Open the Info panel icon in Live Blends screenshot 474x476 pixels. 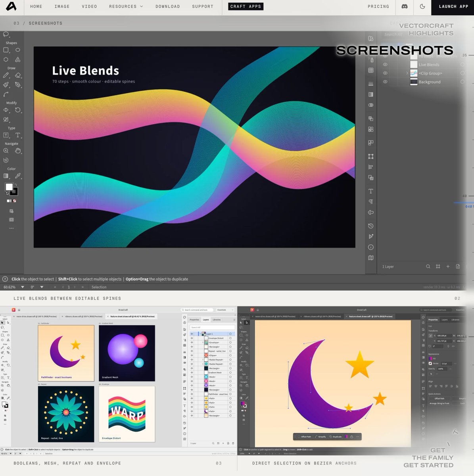point(371,247)
